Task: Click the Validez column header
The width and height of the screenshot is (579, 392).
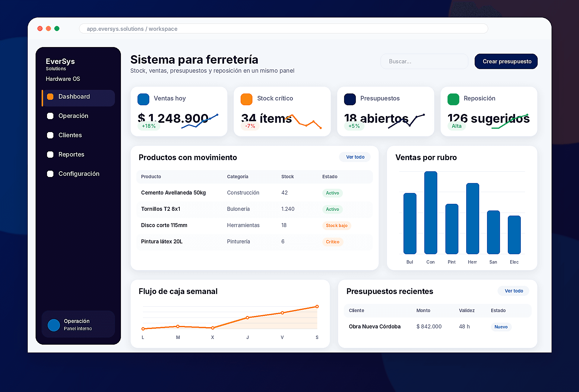Action: coord(467,311)
